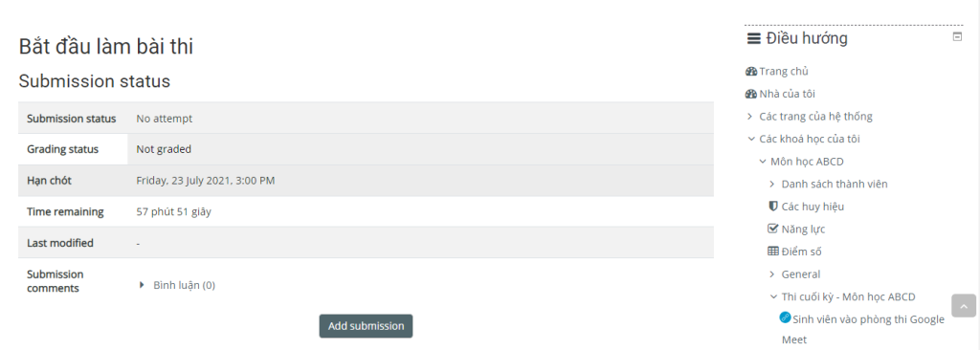The image size is (980, 350).
Task: Click the Năng lực checkmark icon
Action: [773, 229]
